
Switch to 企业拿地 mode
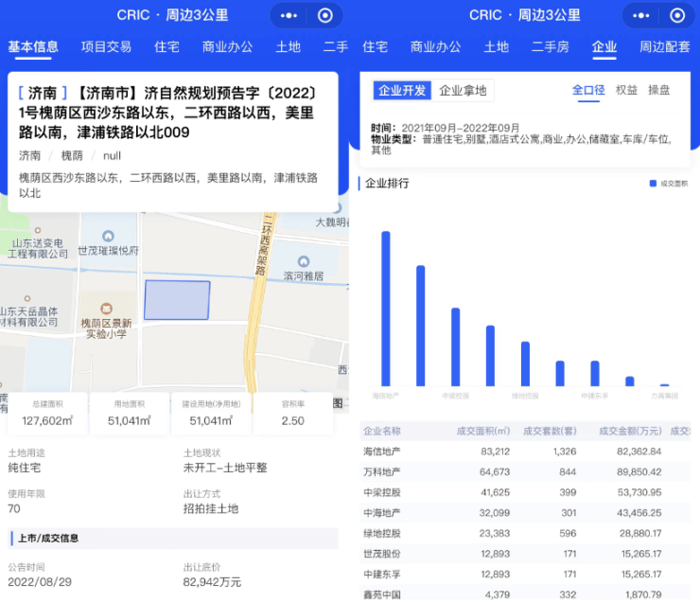coord(464,91)
